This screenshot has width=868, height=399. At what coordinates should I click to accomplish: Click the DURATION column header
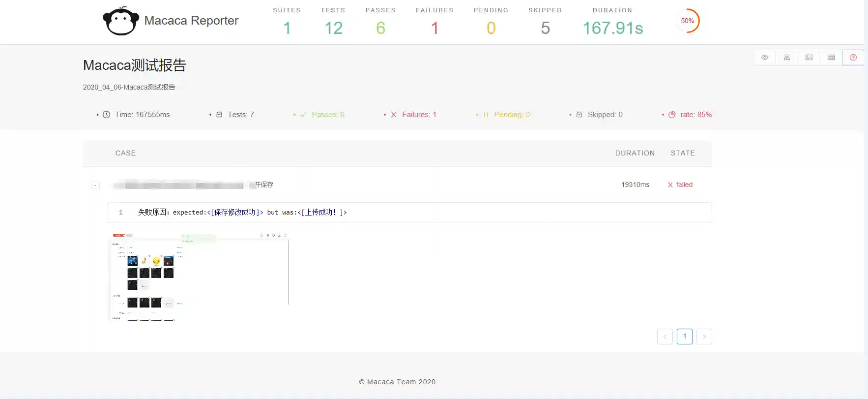(635, 153)
